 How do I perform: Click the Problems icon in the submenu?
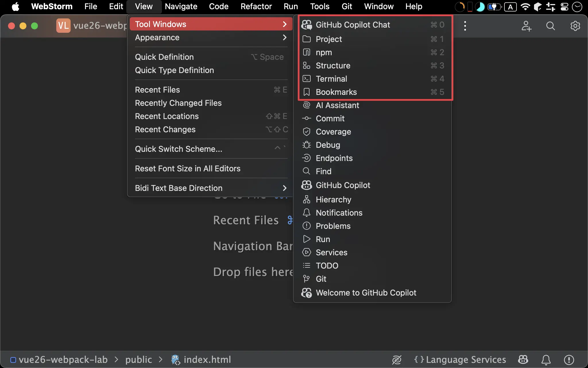point(307,226)
